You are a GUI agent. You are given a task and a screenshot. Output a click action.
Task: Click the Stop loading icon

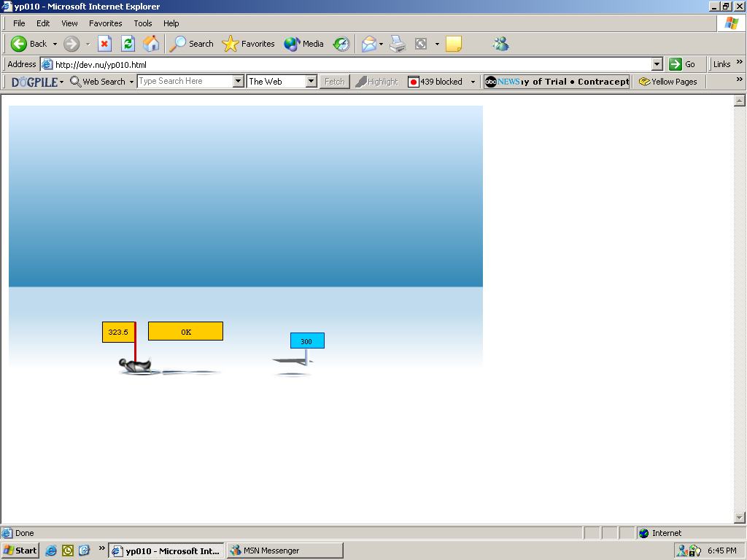[104, 44]
